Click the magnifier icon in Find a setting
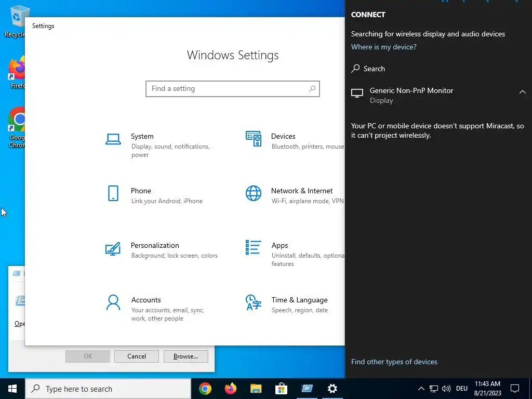Viewport: 532px width, 399px height. point(312,88)
